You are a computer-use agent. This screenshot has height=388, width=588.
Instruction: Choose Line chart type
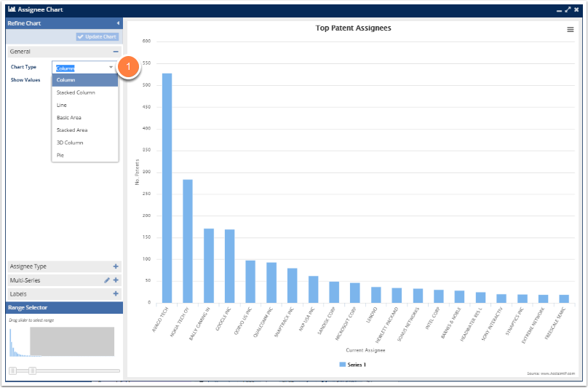click(85, 105)
